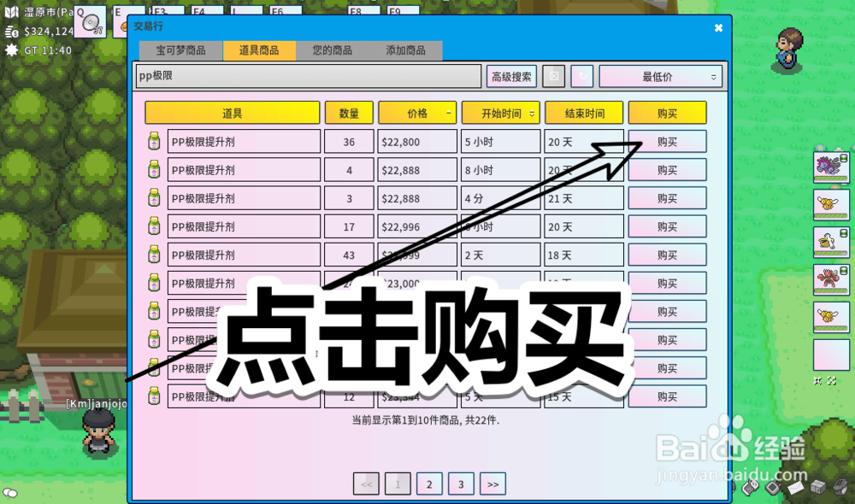Click the 道具 column header
This screenshot has height=504, width=855.
tap(233, 114)
